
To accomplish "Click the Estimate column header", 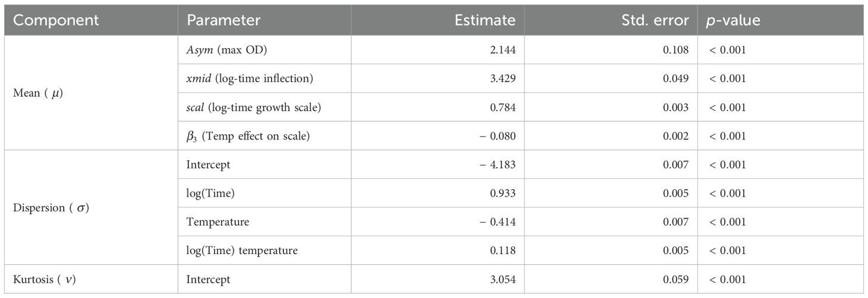I will click(x=485, y=21).
